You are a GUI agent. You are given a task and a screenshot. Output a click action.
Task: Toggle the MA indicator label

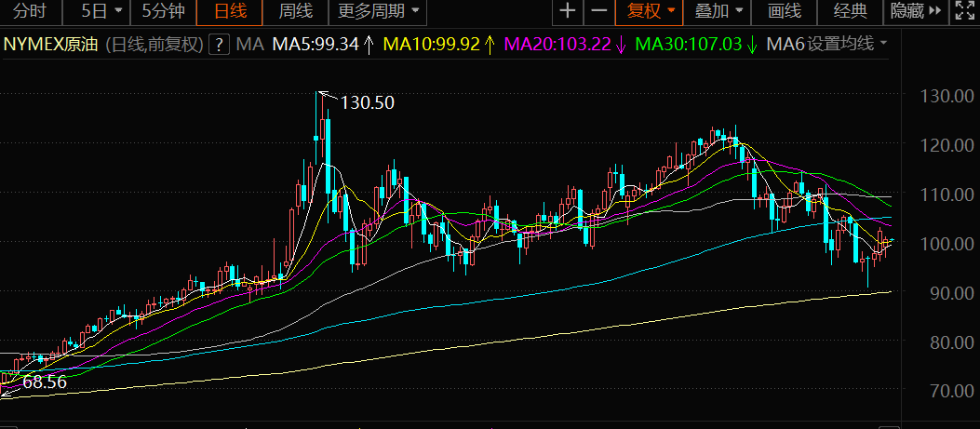pos(249,44)
